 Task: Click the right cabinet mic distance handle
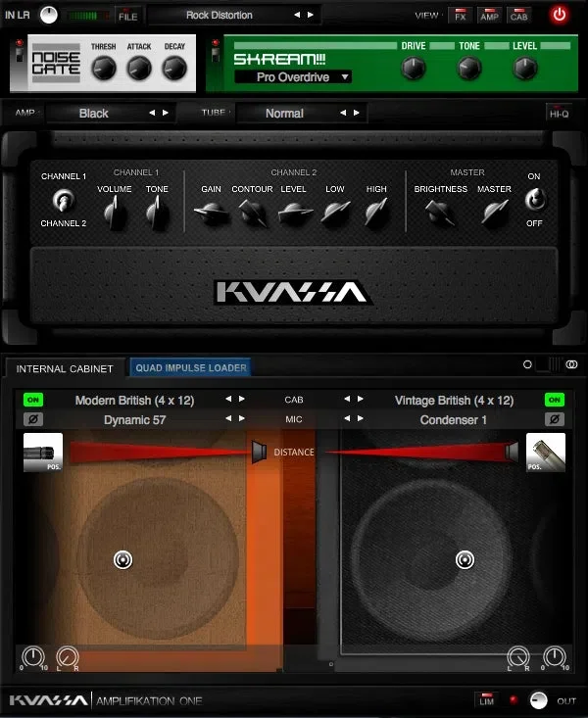pyautogui.click(x=512, y=452)
